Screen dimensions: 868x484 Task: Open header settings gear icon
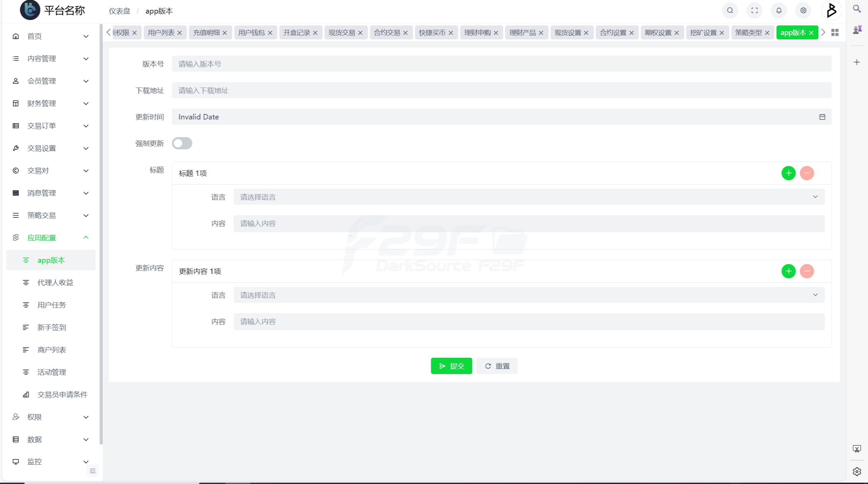coord(803,11)
